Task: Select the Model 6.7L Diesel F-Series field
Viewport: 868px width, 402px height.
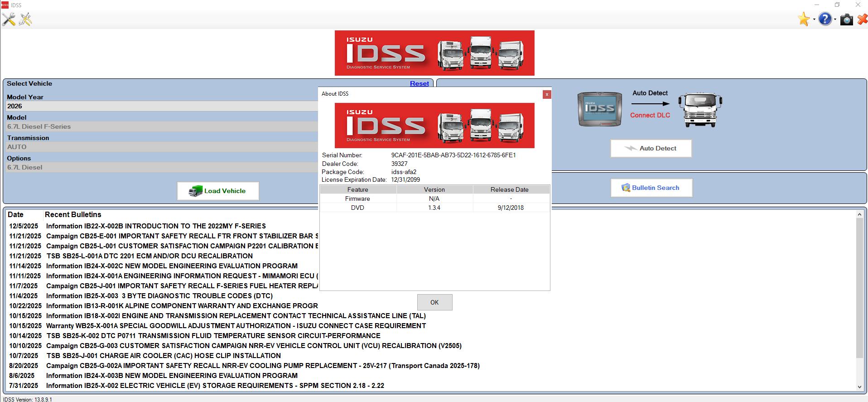Action: pyautogui.click(x=162, y=126)
